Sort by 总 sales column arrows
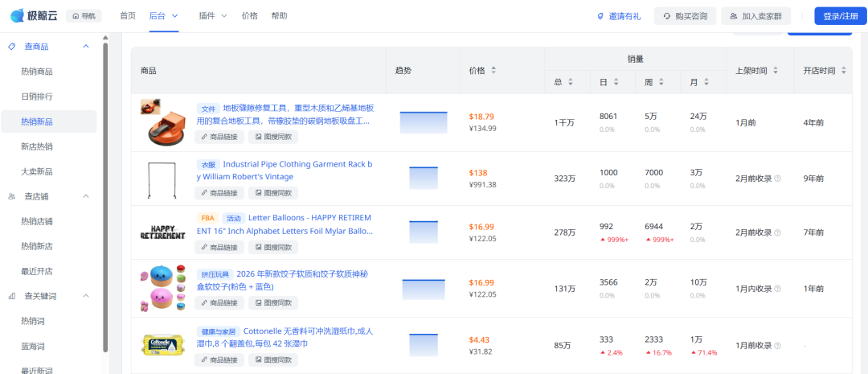 (x=570, y=82)
